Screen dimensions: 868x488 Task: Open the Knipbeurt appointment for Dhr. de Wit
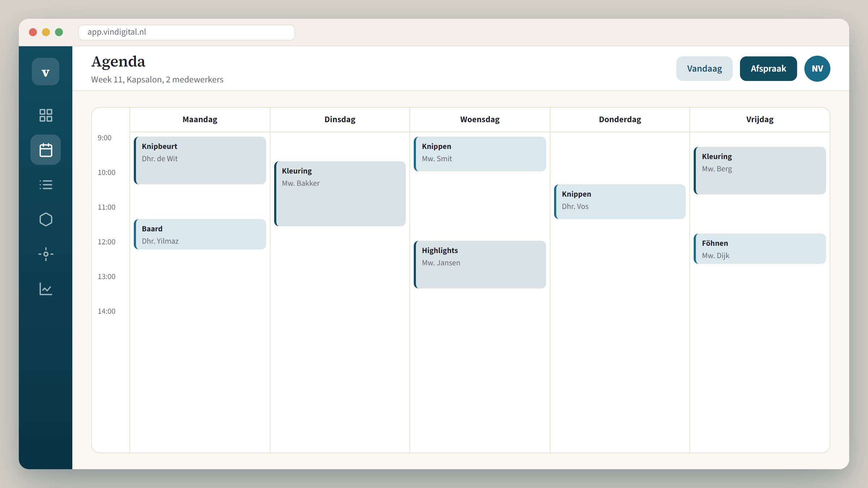200,160
